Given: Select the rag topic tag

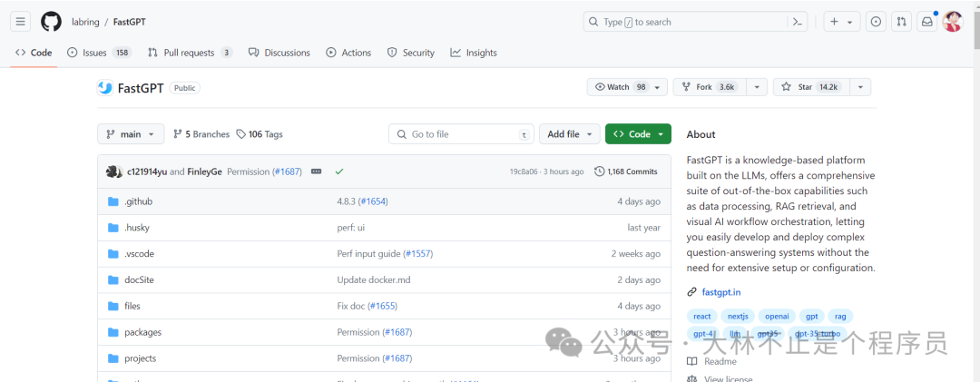Looking at the screenshot, I should click(840, 317).
